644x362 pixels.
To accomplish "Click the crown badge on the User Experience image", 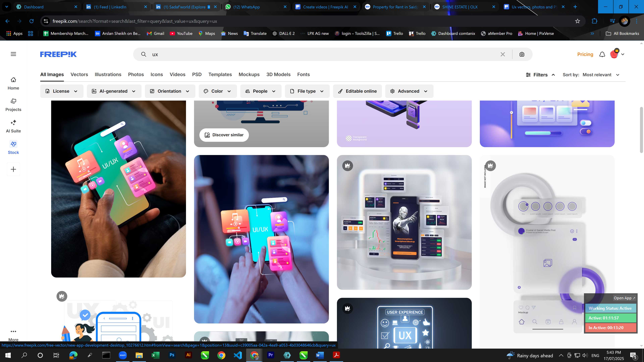I will pyautogui.click(x=347, y=308).
